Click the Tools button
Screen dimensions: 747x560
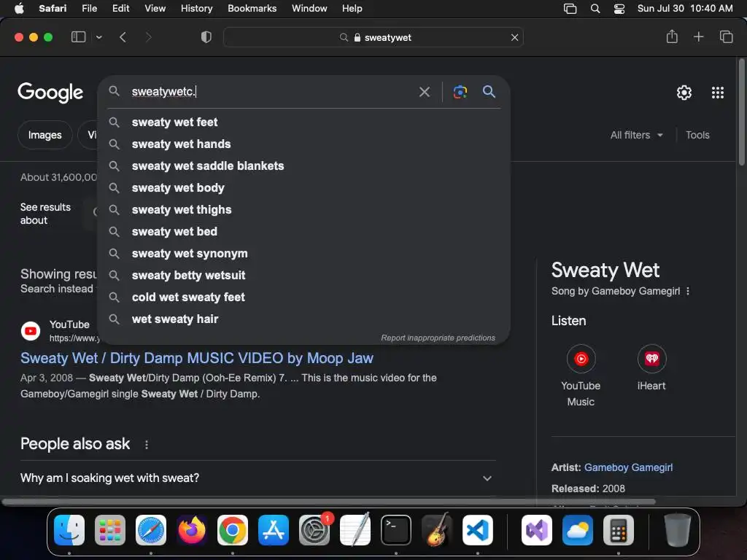pos(697,135)
